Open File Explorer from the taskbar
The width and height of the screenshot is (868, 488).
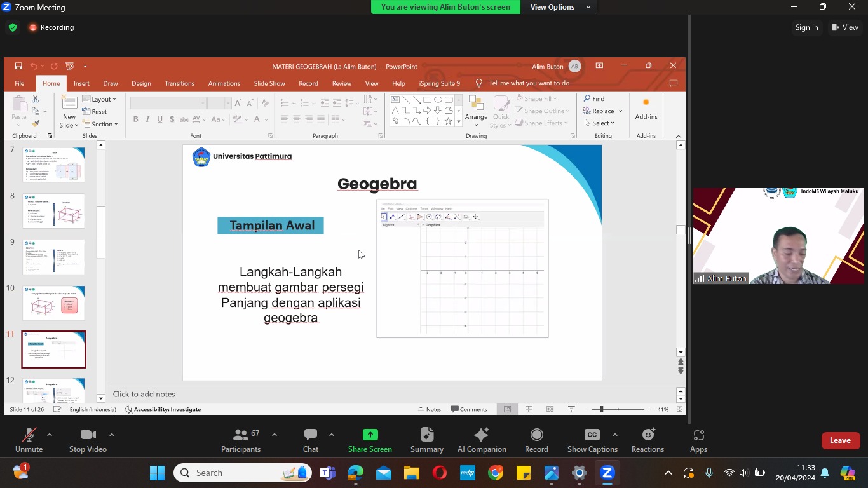pos(412,473)
